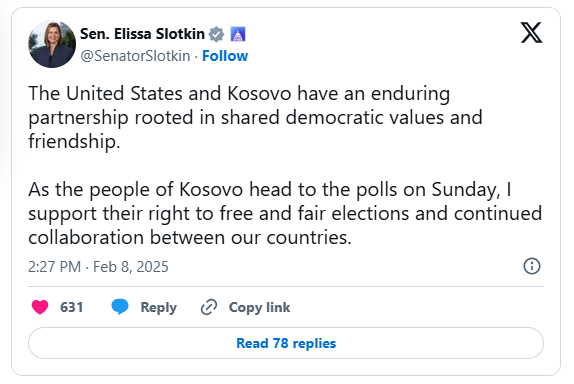
Task: Click the Capitol government affiliation badge
Action: click(x=238, y=34)
